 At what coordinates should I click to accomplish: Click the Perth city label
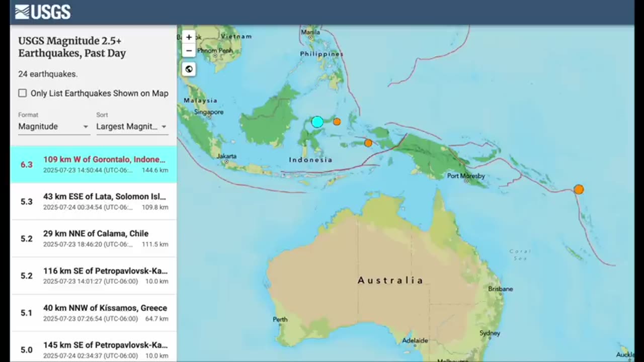[280, 319]
